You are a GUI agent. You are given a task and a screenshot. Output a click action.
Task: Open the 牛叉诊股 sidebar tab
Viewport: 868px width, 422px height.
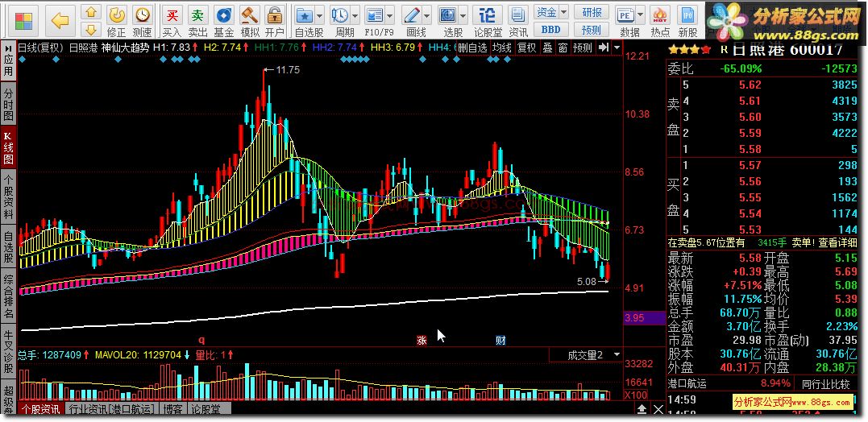tap(8, 352)
